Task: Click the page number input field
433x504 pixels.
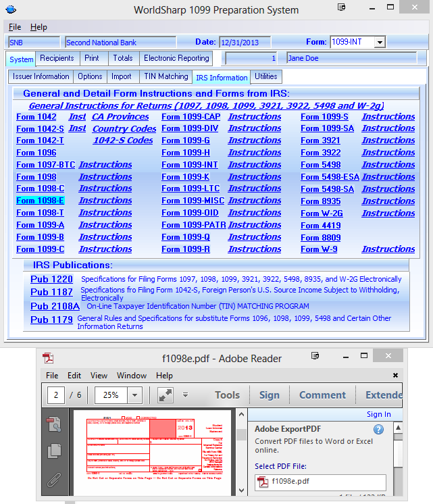Action: 55,395
